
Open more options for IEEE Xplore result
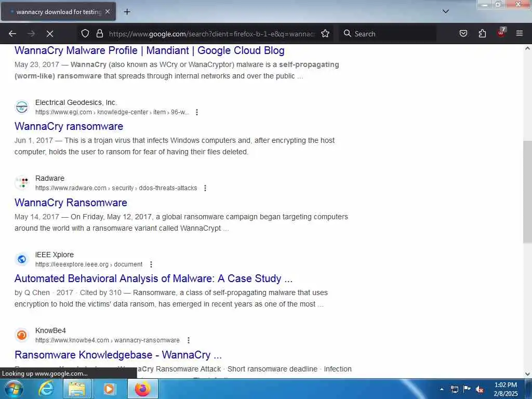coord(151,264)
